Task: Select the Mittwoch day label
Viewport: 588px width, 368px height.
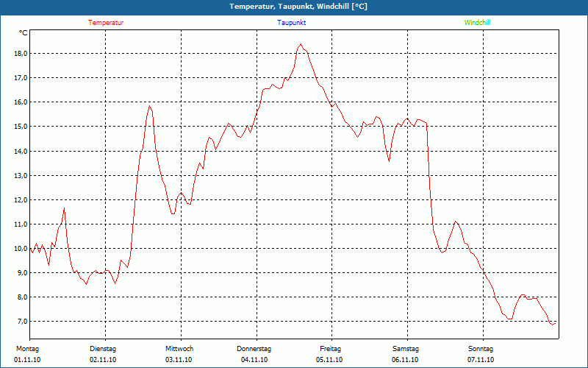Action: (x=179, y=349)
